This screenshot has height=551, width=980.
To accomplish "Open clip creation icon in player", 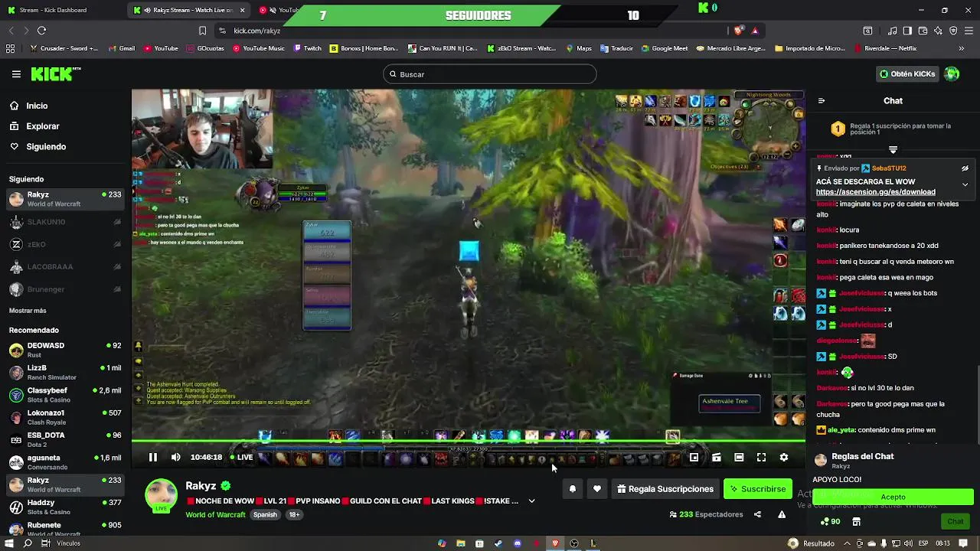I will pyautogui.click(x=716, y=458).
